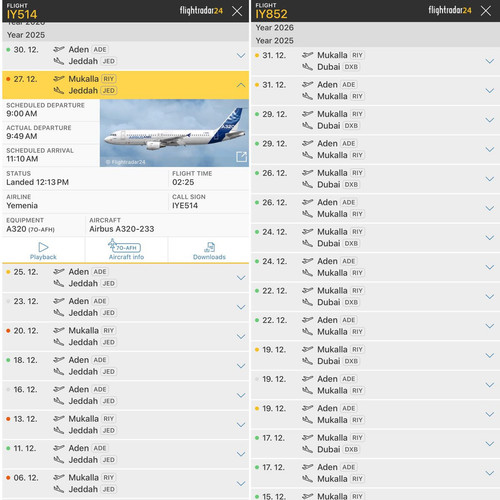Viewport: 500px width, 500px height.
Task: Click flightradar24 logo in IY852 header
Action: point(450,10)
